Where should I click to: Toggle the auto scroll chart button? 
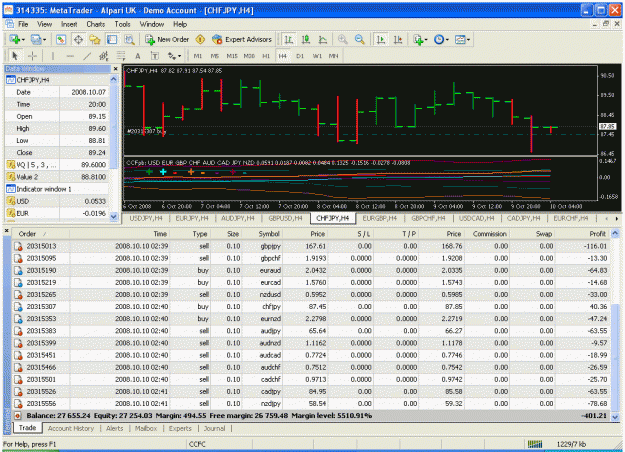click(381, 39)
